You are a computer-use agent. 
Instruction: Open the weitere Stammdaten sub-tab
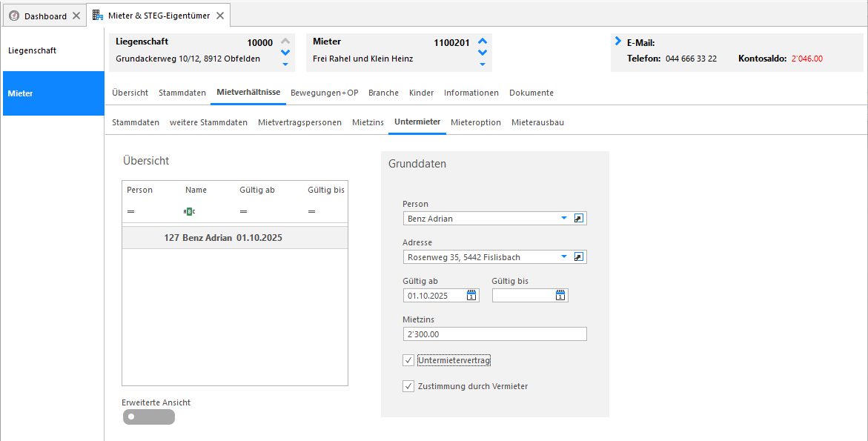209,122
